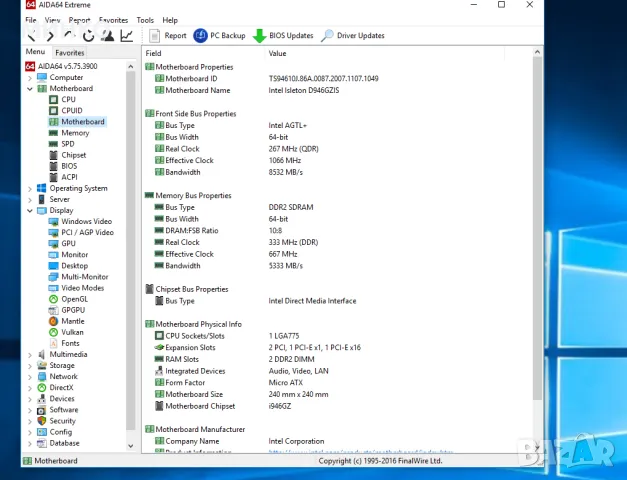The image size is (627, 480).
Task: Open the Mantle page in the sidebar
Action: [73, 321]
